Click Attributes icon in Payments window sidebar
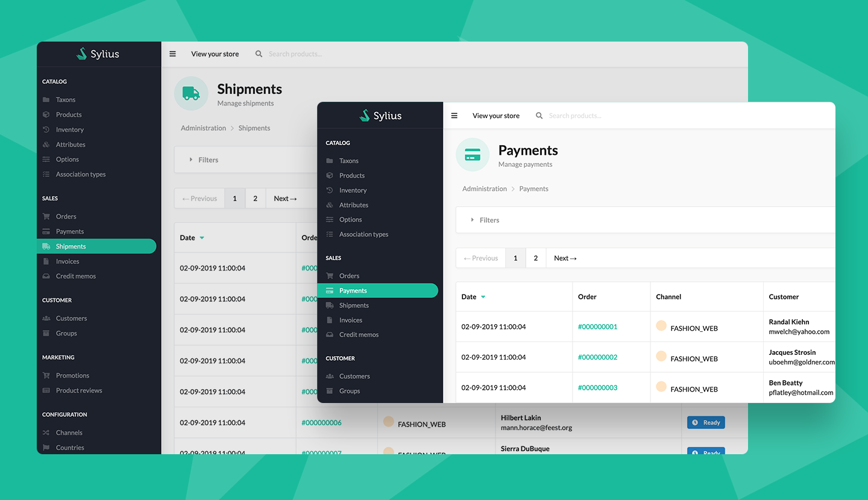 point(330,205)
